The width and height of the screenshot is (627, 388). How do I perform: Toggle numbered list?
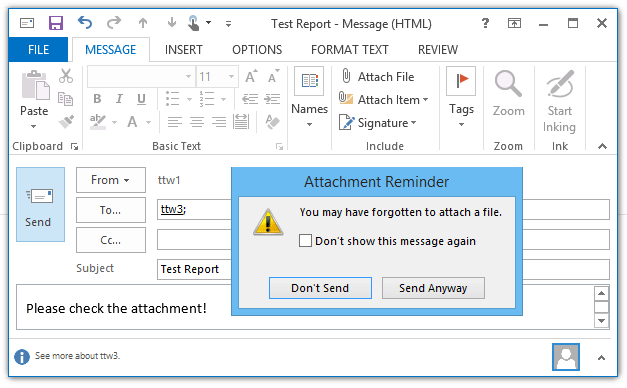point(207,99)
